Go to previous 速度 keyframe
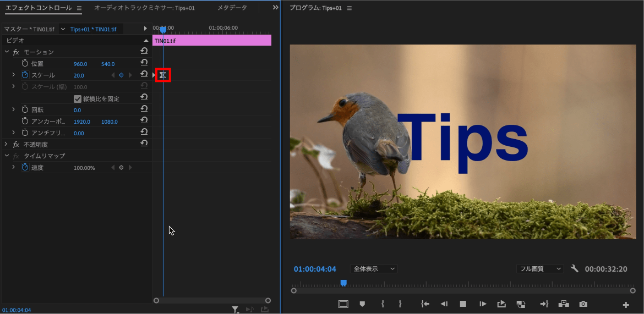Image resolution: width=644 pixels, height=314 pixels. point(113,168)
